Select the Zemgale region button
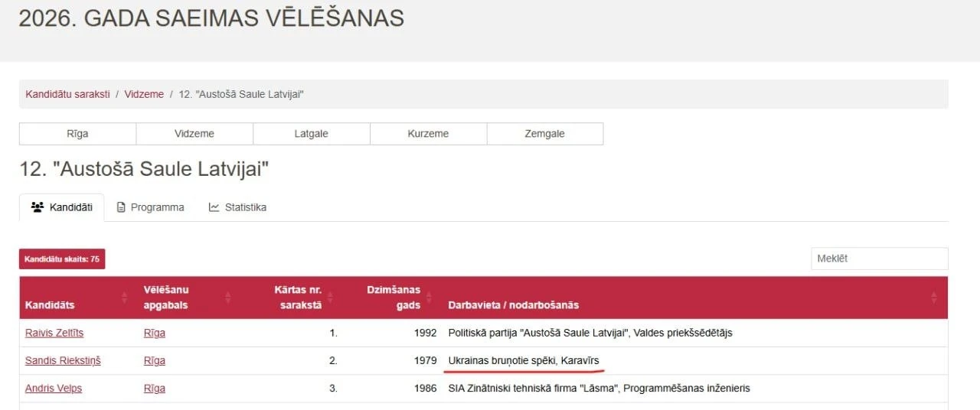The height and width of the screenshot is (410, 980). [545, 134]
